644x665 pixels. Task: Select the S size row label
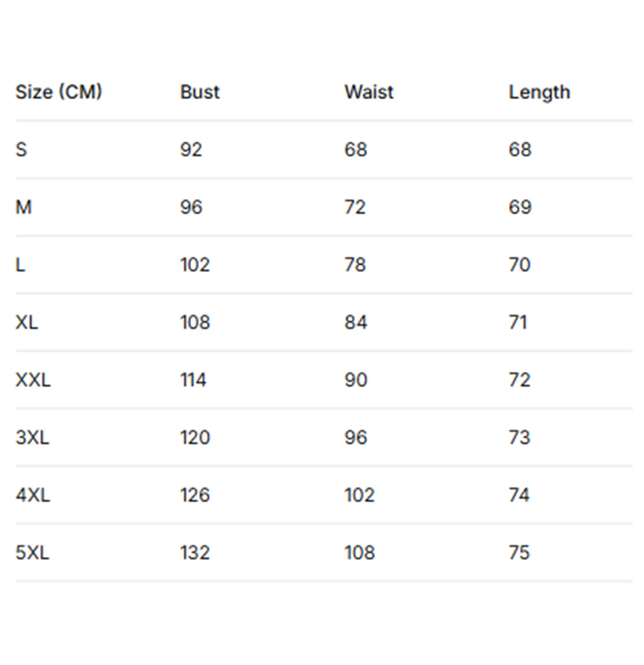21,150
